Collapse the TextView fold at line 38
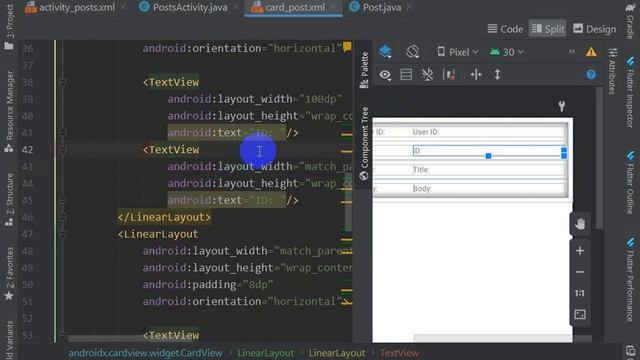 coord(62,82)
